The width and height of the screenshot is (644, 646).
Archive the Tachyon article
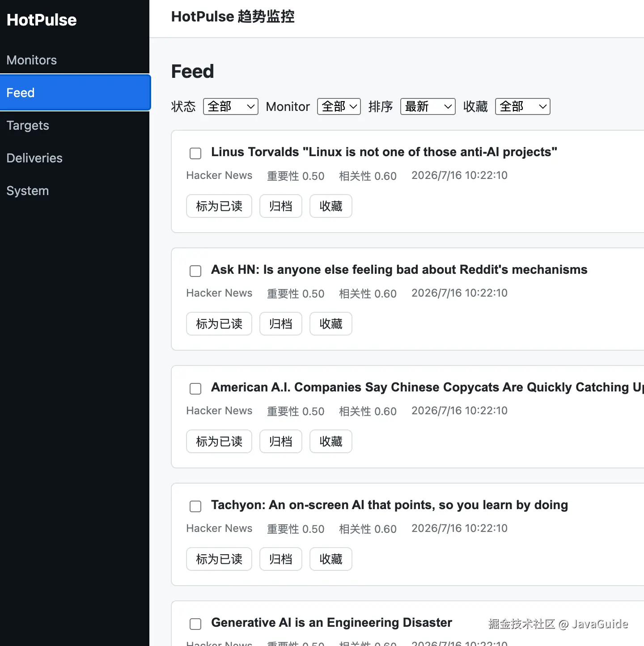[x=281, y=559]
